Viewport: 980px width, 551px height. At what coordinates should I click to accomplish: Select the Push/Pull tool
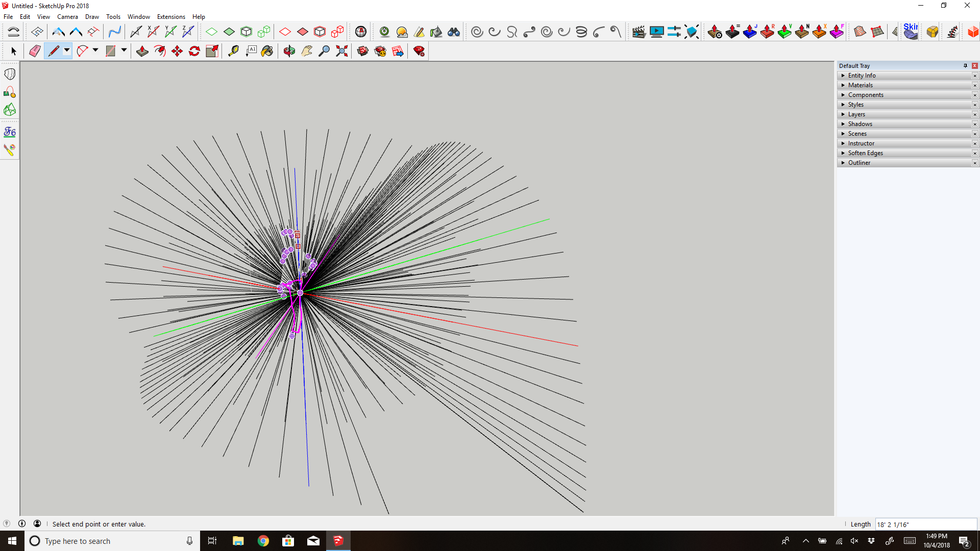click(142, 51)
